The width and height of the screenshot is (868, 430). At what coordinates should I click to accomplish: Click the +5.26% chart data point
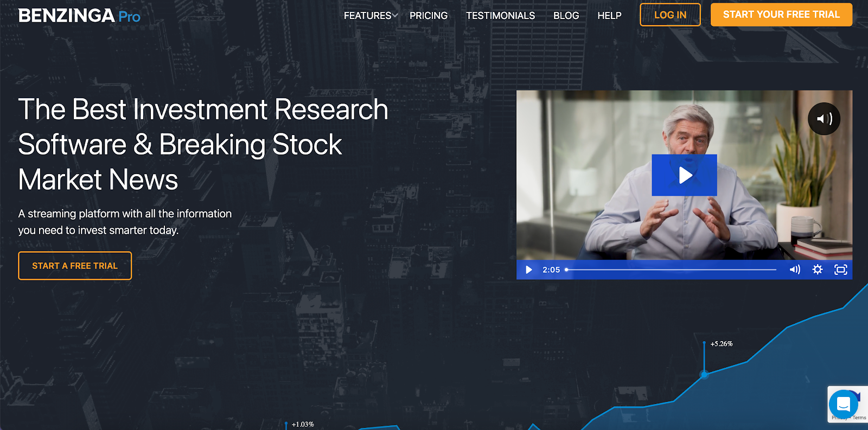[704, 374]
